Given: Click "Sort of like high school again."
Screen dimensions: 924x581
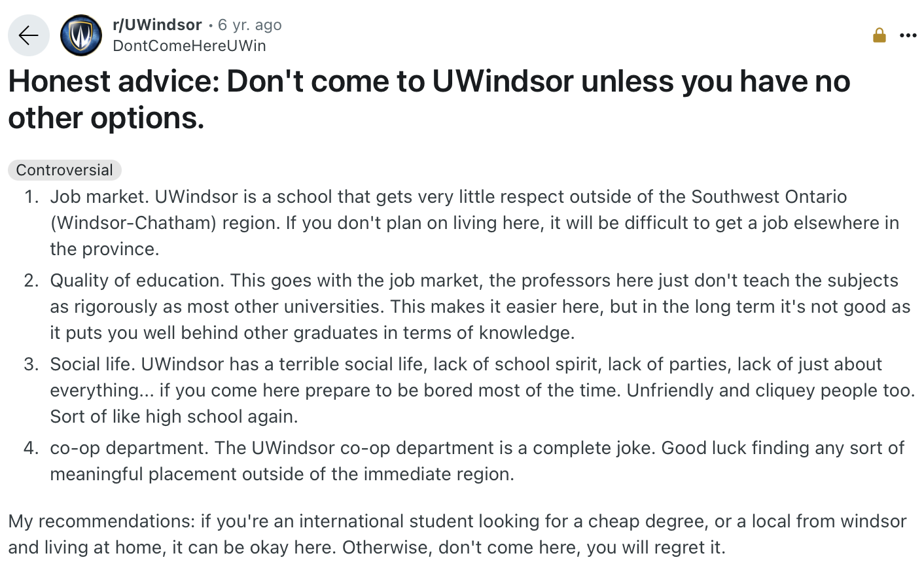Looking at the screenshot, I should pos(174,417).
